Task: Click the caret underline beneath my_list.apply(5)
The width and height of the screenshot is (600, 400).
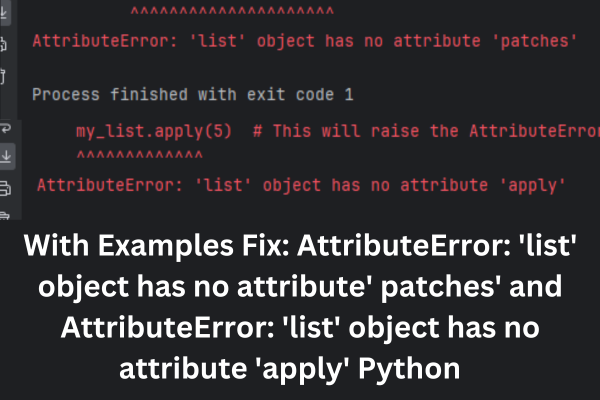Action: (140, 155)
